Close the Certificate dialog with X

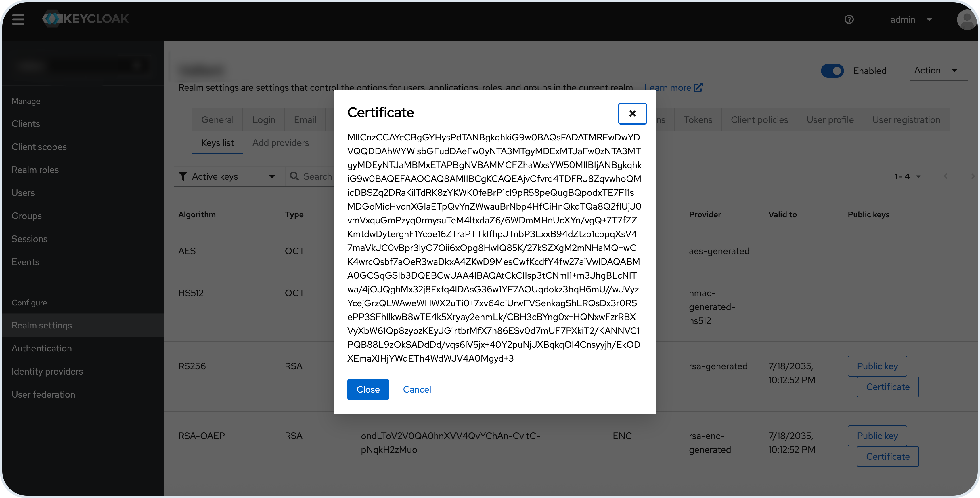[632, 113]
